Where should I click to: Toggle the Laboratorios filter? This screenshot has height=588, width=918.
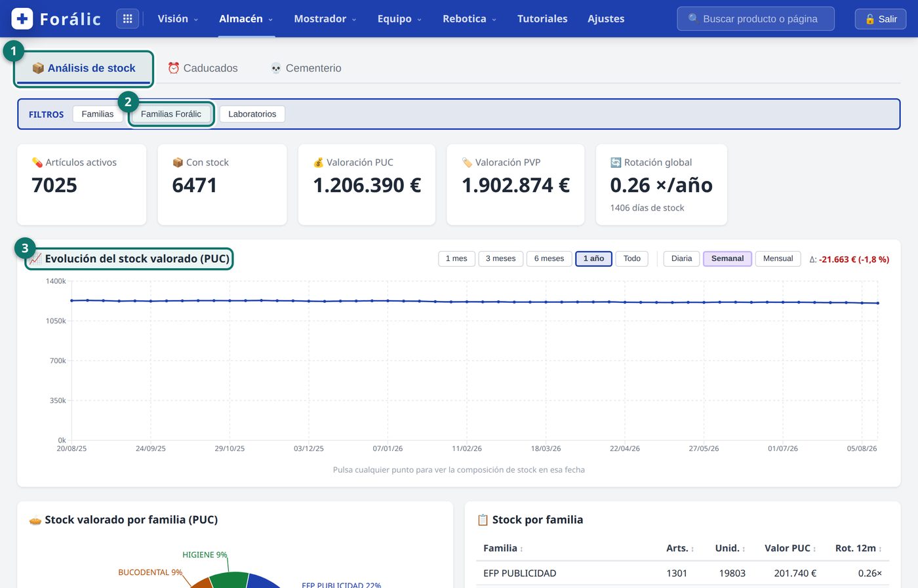[252, 114]
